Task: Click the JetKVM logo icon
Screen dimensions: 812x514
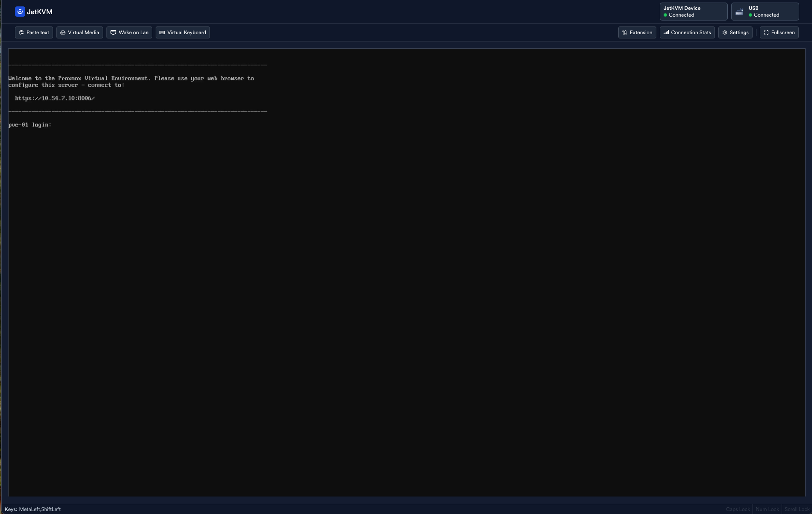Action: click(x=20, y=12)
